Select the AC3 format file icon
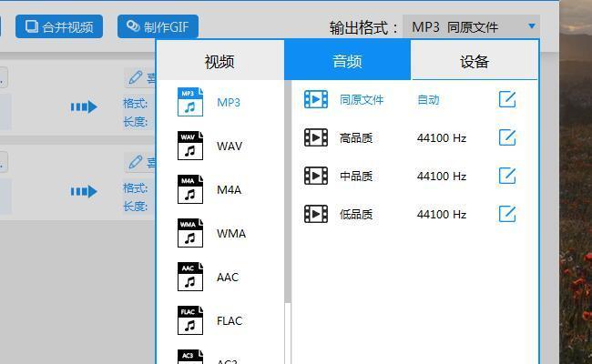The height and width of the screenshot is (364, 592). 190,357
